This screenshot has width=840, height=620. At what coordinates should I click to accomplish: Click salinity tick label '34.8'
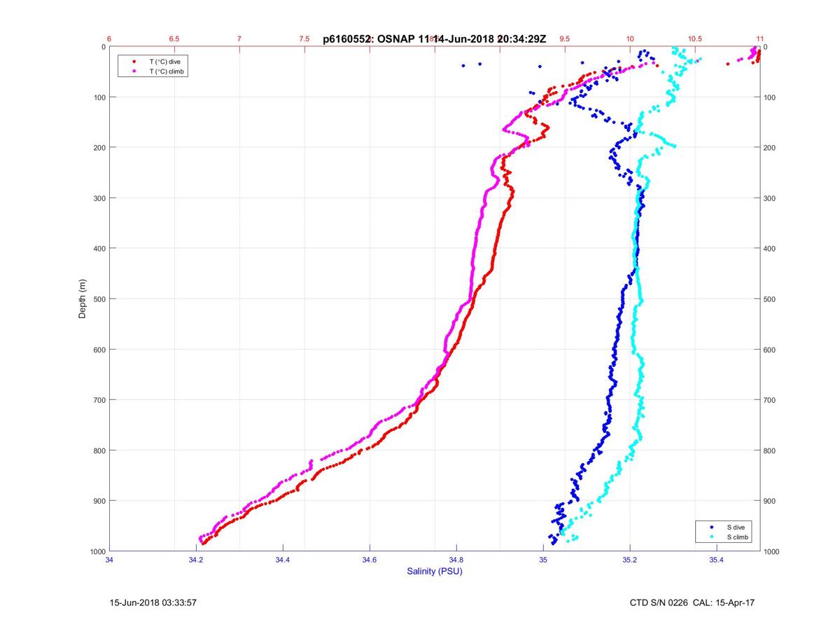pyautogui.click(x=456, y=559)
